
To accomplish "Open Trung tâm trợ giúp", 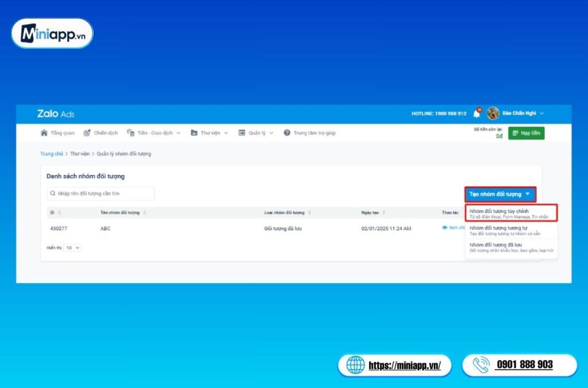I will coord(310,133).
